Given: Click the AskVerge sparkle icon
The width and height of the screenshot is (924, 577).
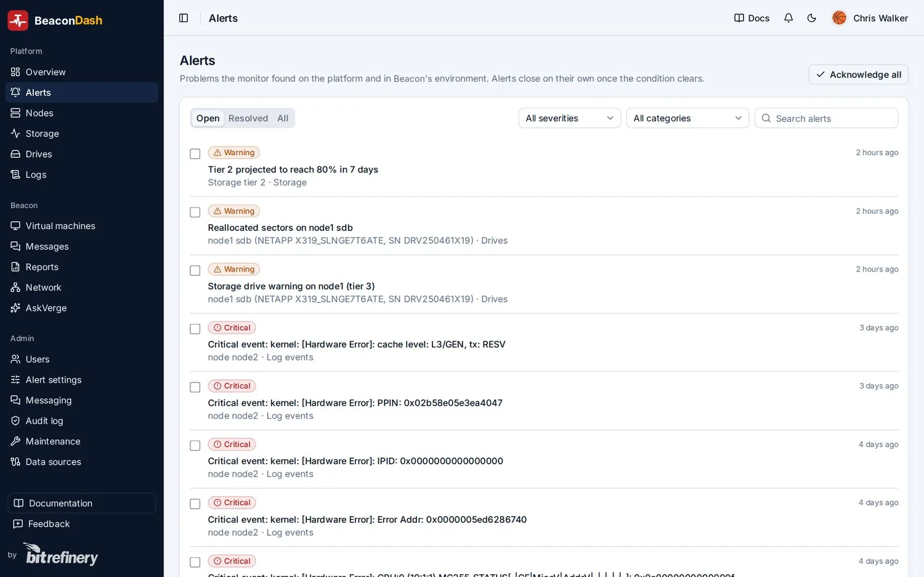Looking at the screenshot, I should click(15, 308).
